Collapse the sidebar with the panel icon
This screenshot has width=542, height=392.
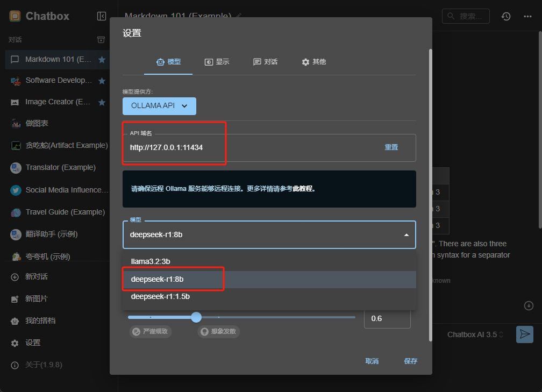(x=102, y=16)
